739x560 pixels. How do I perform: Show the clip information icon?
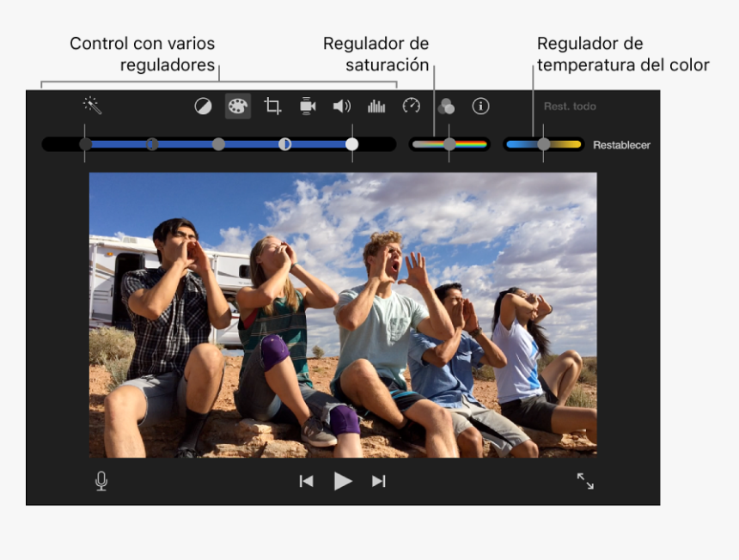pyautogui.click(x=481, y=107)
